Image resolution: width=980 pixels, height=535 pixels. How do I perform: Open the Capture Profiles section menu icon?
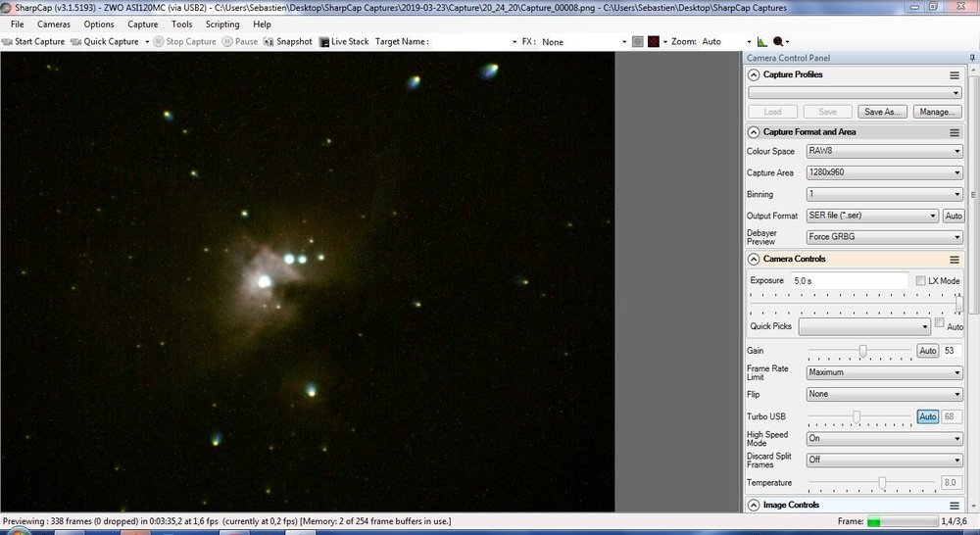point(955,75)
